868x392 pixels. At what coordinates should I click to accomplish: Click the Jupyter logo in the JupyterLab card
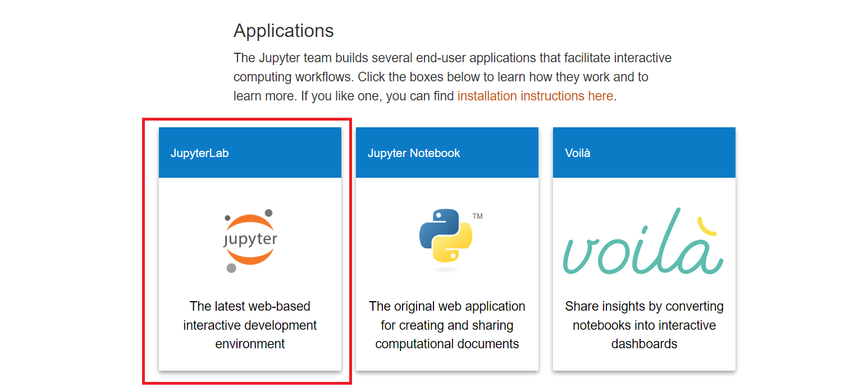click(250, 241)
